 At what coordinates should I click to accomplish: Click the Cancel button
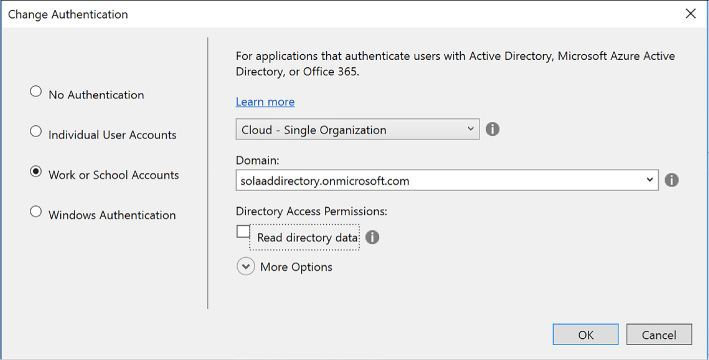pos(659,335)
